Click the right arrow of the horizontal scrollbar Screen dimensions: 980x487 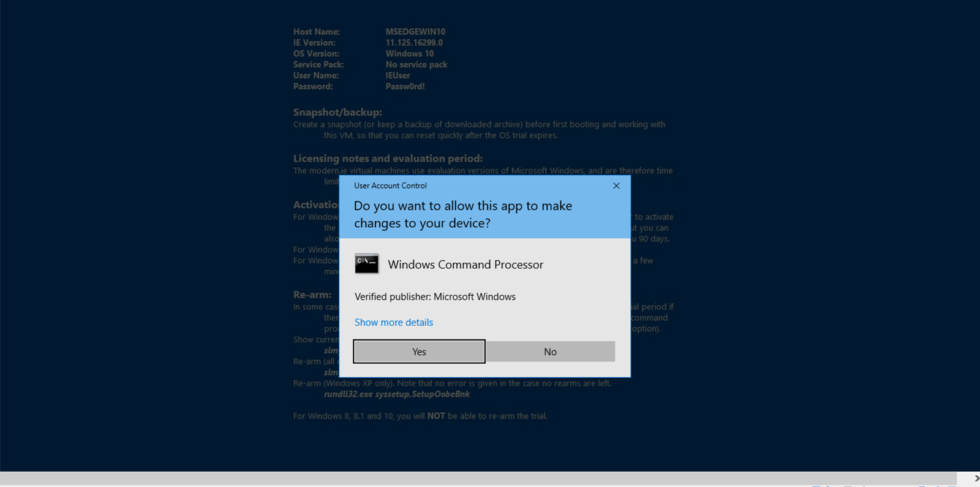tap(976, 478)
